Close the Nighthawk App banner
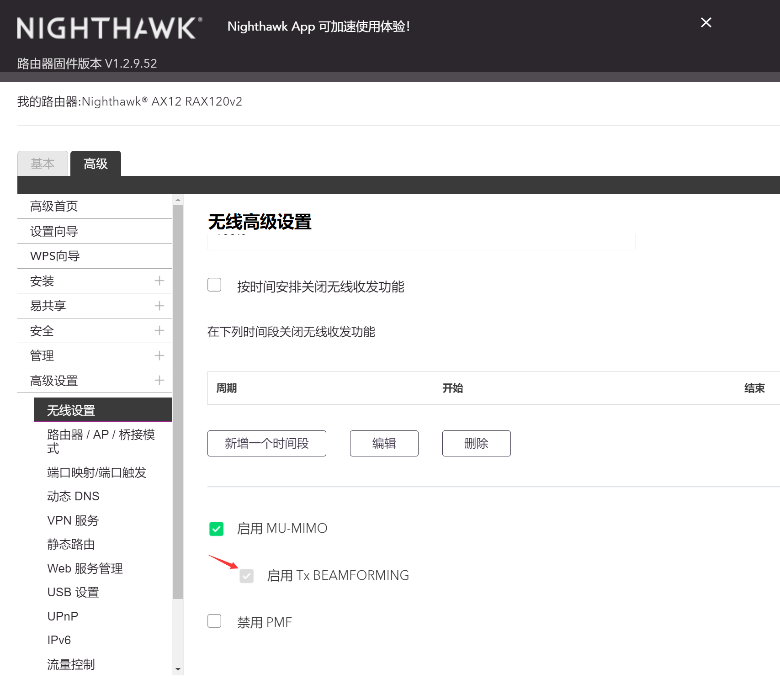Screen dimensions: 780x700 [x=706, y=22]
